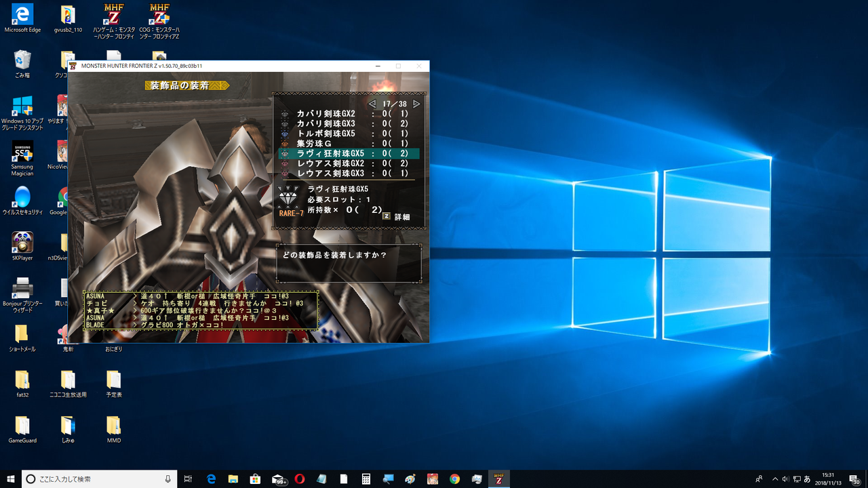Image resolution: width=868 pixels, height=488 pixels.
Task: Open File Explorer from the taskbar
Action: (x=233, y=479)
